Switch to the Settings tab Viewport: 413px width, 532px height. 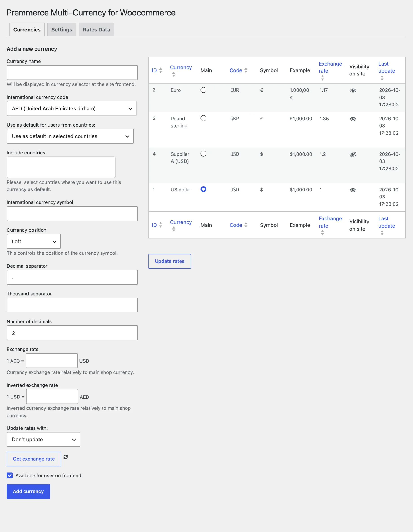click(x=62, y=30)
